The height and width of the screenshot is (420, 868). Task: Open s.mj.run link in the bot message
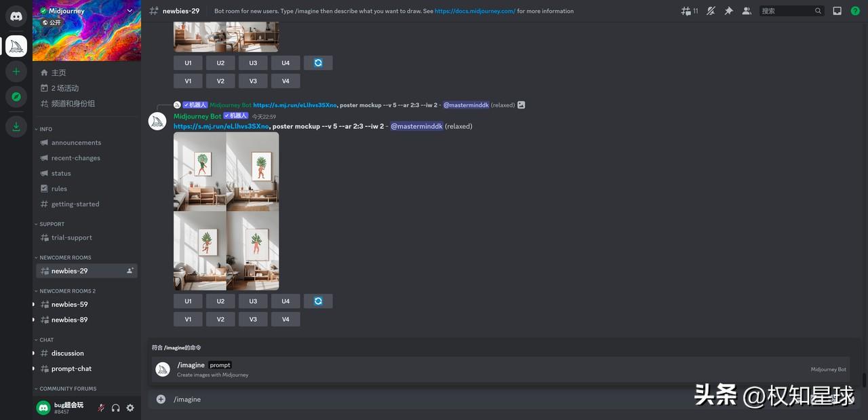[x=221, y=126]
